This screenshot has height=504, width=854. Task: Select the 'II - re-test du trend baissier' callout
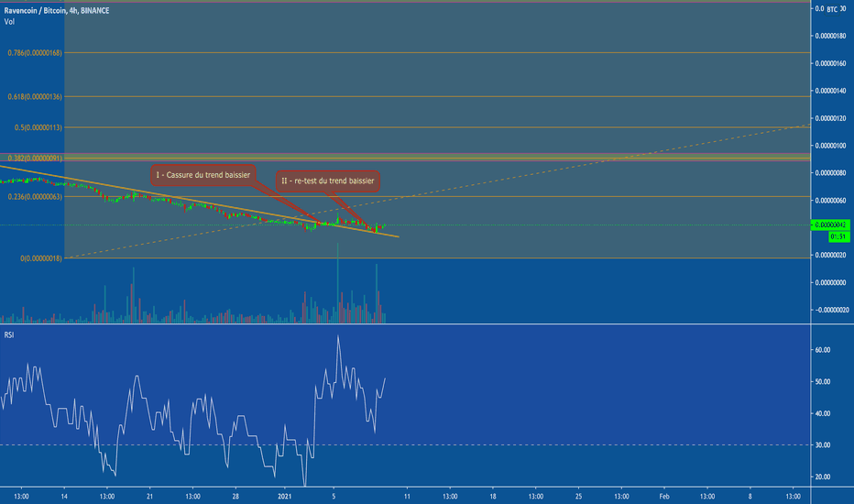(328, 181)
